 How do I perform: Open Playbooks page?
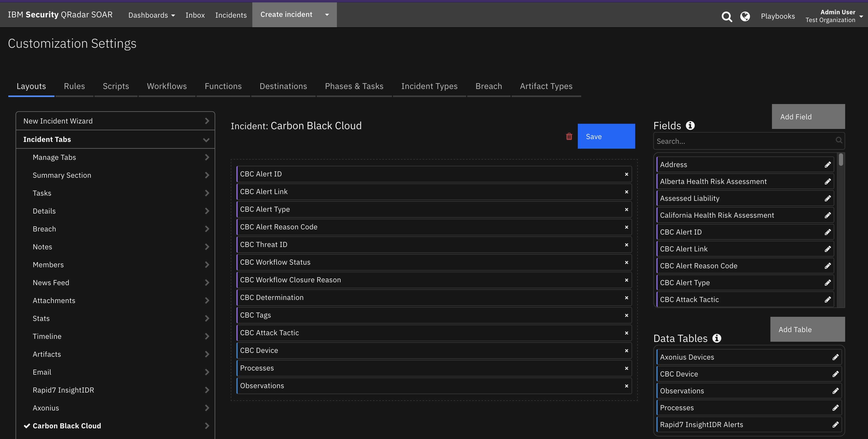click(778, 16)
